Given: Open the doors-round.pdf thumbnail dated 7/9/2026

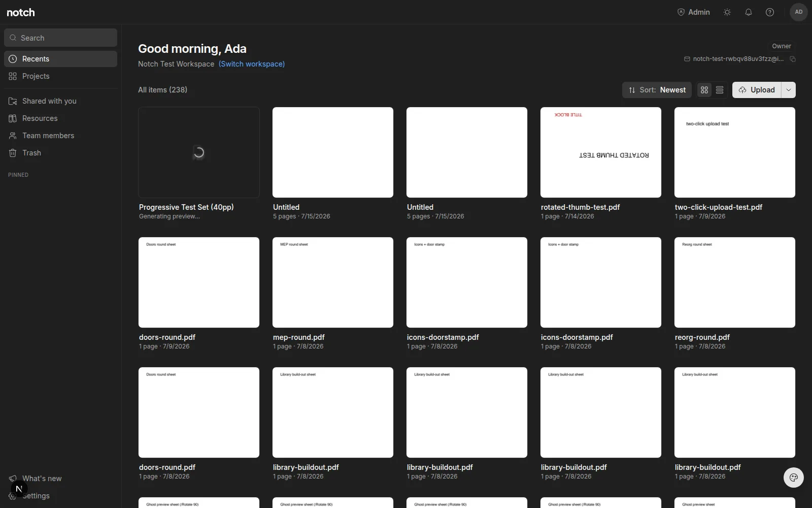Looking at the screenshot, I should (x=199, y=282).
